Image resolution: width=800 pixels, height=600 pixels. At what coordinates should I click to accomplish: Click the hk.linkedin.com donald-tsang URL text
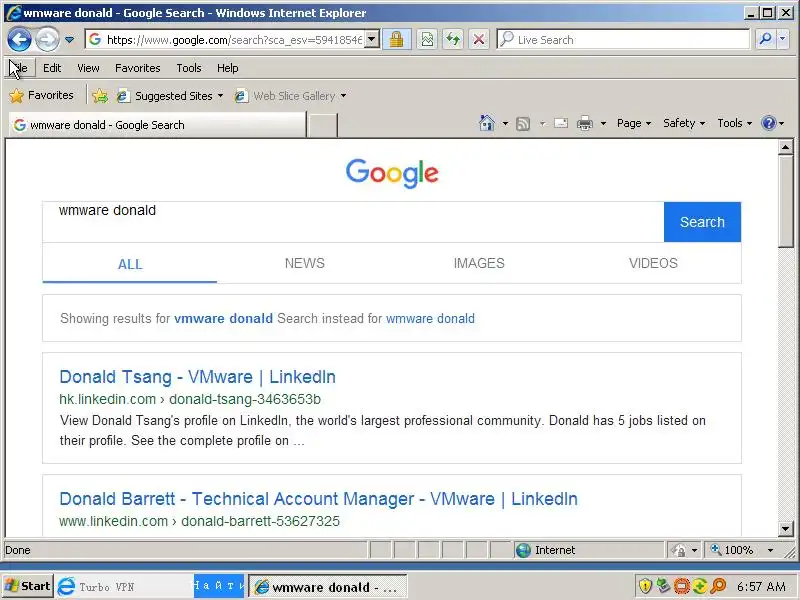click(190, 399)
